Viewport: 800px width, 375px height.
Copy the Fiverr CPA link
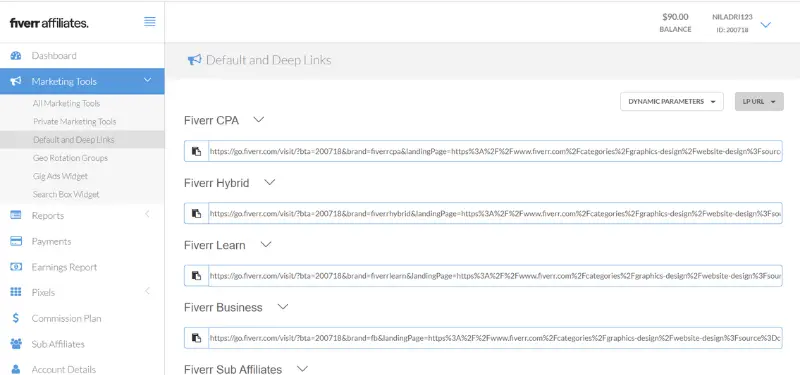196,151
